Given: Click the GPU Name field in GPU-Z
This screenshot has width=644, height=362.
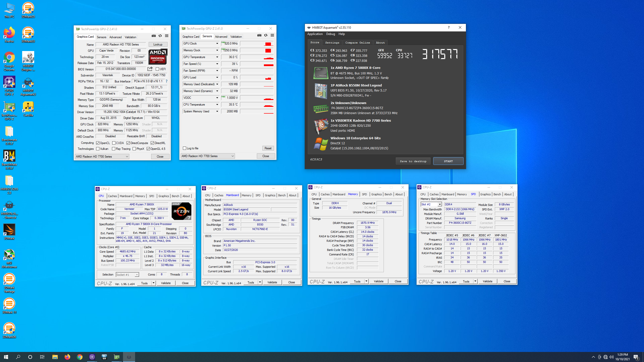Looking at the screenshot, I should (121, 44).
